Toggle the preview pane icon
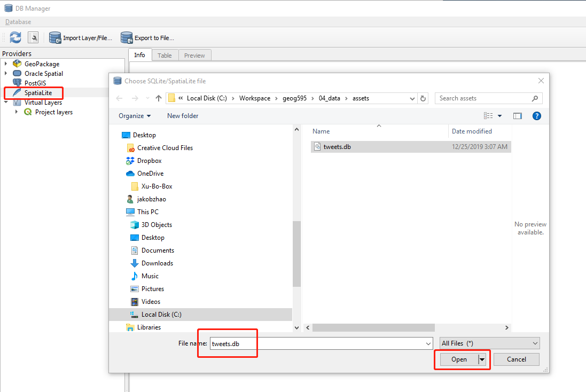Screen dimensions: 586x392 [517, 116]
